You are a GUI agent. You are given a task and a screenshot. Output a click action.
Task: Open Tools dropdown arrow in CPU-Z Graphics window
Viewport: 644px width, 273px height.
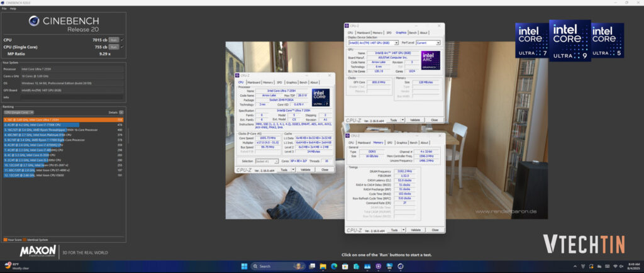(403, 120)
